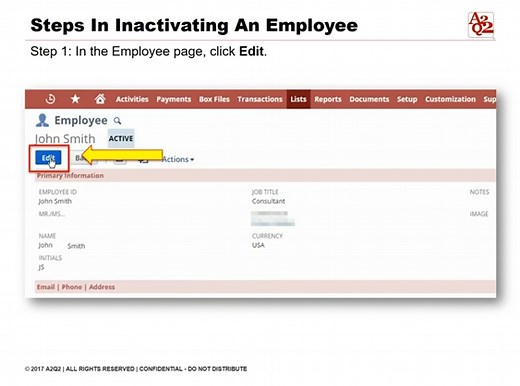Click the Address subtab link

pos(102,287)
